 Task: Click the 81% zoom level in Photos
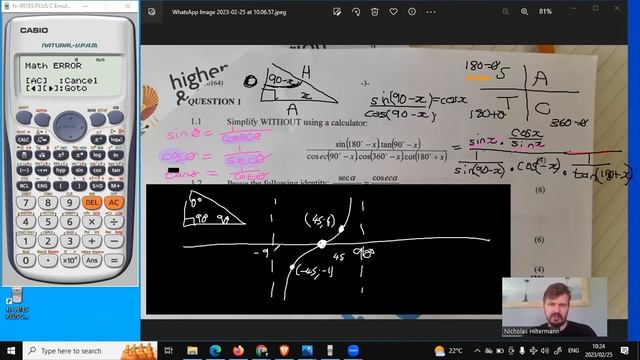pyautogui.click(x=545, y=12)
